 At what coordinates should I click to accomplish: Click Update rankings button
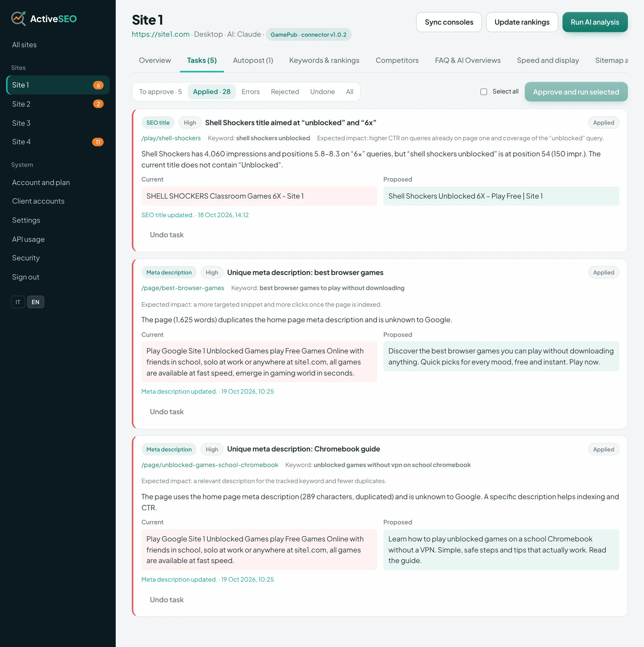(x=522, y=22)
